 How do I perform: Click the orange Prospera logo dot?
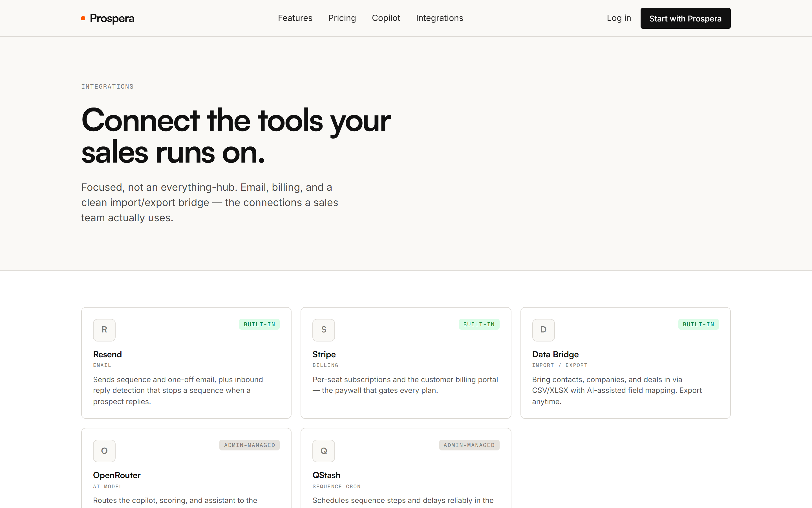point(83,18)
